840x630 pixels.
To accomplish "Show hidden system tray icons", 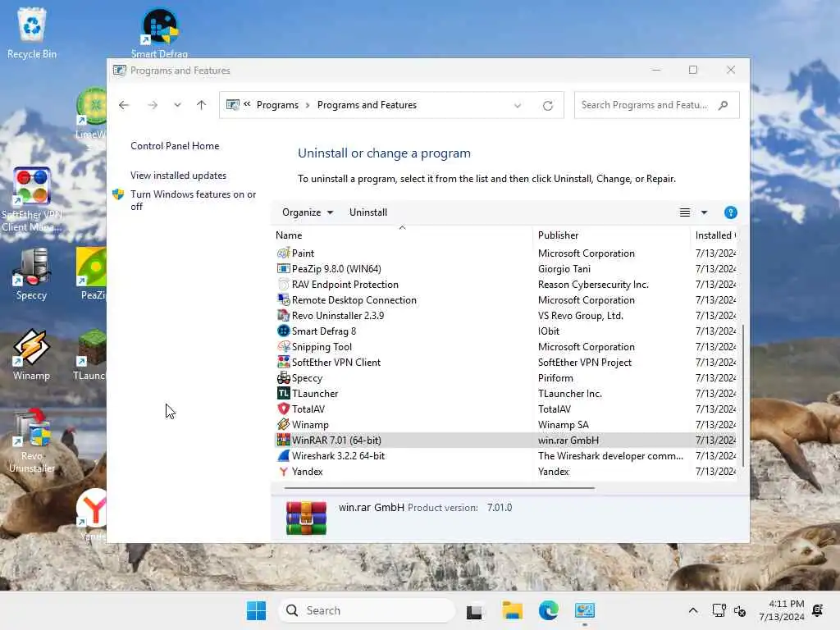I will tap(692, 610).
